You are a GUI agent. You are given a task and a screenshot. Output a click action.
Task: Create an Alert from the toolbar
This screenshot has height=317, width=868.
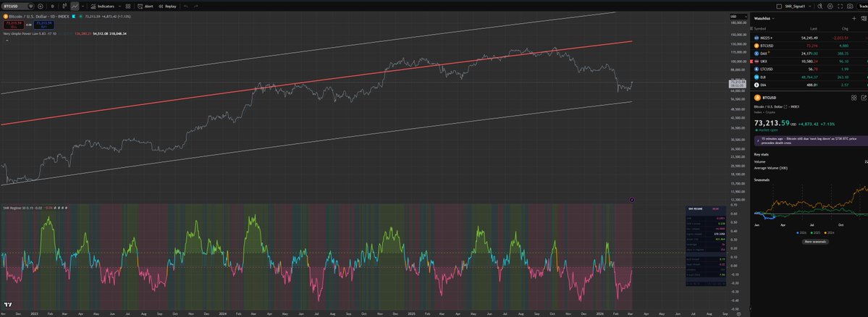pos(146,6)
